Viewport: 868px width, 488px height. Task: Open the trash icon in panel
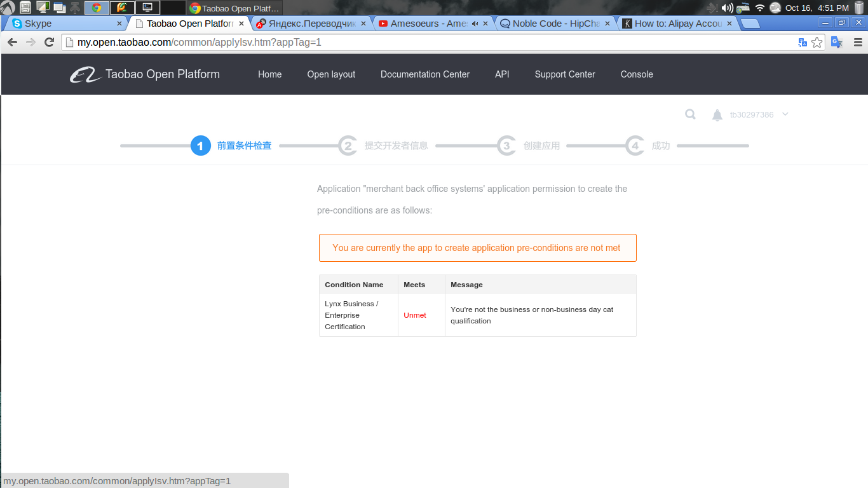click(x=859, y=8)
